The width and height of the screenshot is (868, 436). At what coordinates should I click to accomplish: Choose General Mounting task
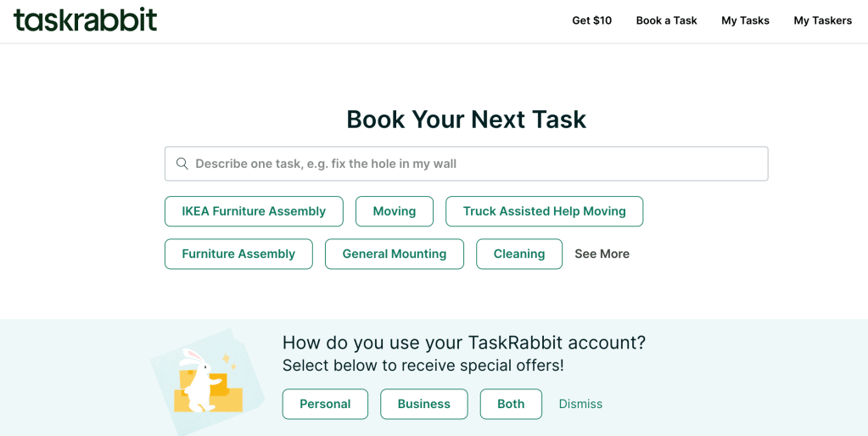tap(394, 254)
